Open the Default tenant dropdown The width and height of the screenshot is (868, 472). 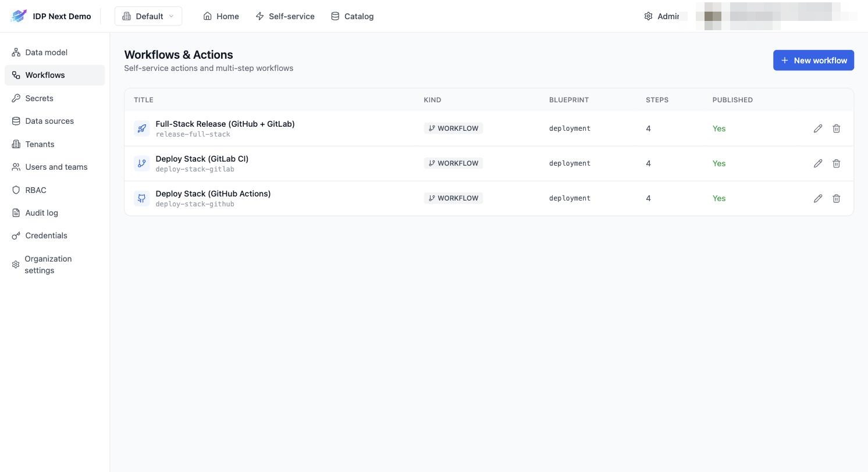pyautogui.click(x=148, y=16)
